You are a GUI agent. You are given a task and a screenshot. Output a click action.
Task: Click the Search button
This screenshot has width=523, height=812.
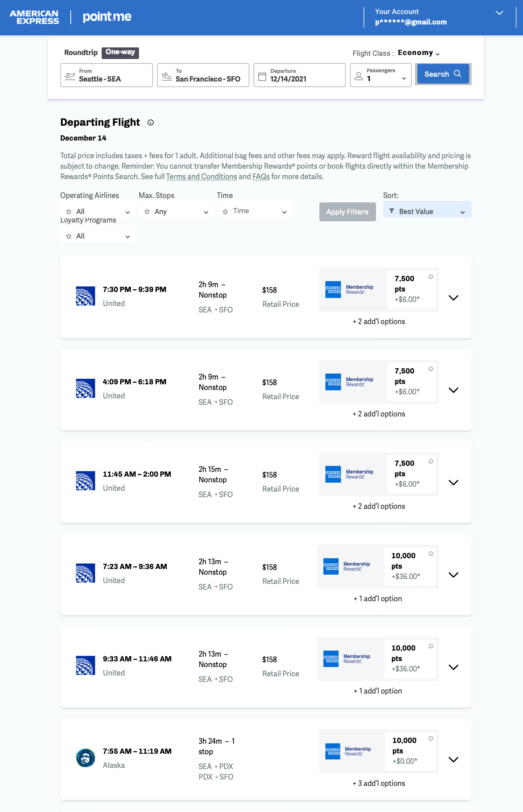[443, 74]
